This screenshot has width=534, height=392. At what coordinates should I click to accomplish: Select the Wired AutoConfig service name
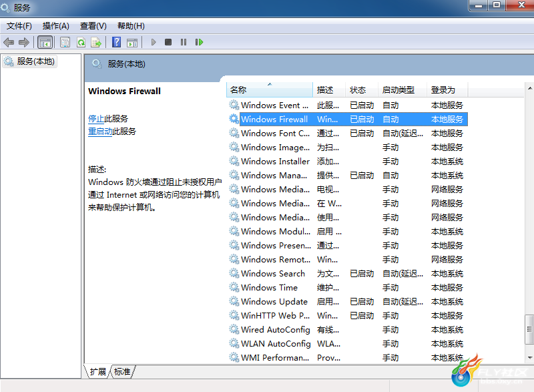(276, 330)
